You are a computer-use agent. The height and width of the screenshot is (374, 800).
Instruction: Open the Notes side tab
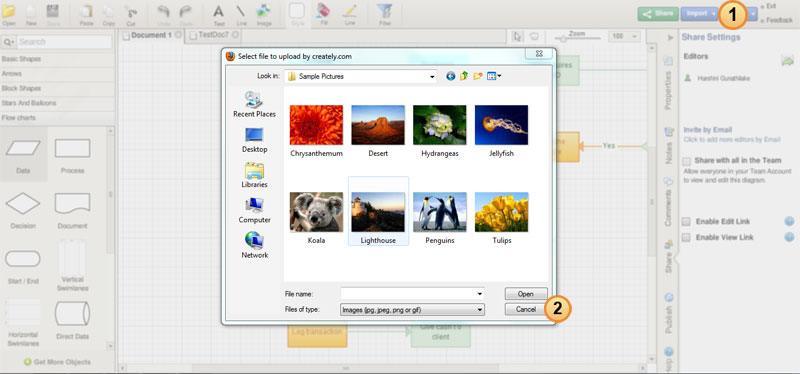[668, 146]
